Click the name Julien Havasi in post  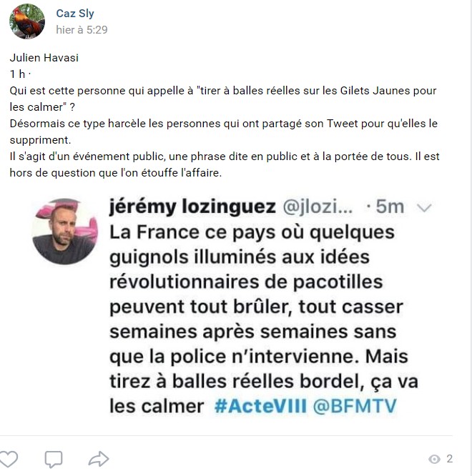[44, 58]
